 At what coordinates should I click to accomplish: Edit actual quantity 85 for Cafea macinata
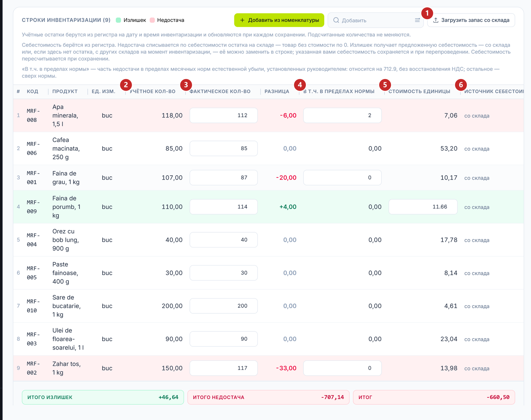(223, 148)
